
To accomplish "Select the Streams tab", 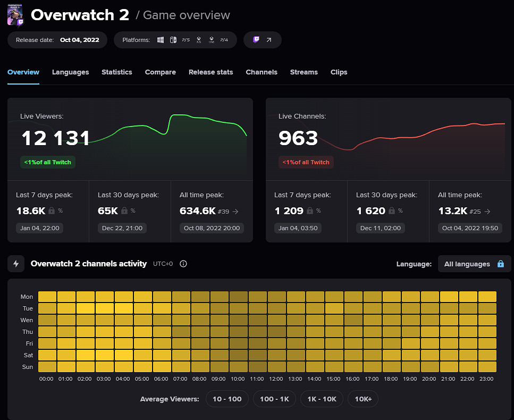I will click(304, 72).
